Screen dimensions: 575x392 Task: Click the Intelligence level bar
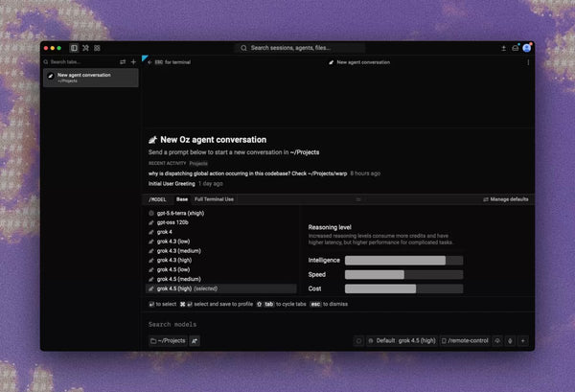point(403,261)
